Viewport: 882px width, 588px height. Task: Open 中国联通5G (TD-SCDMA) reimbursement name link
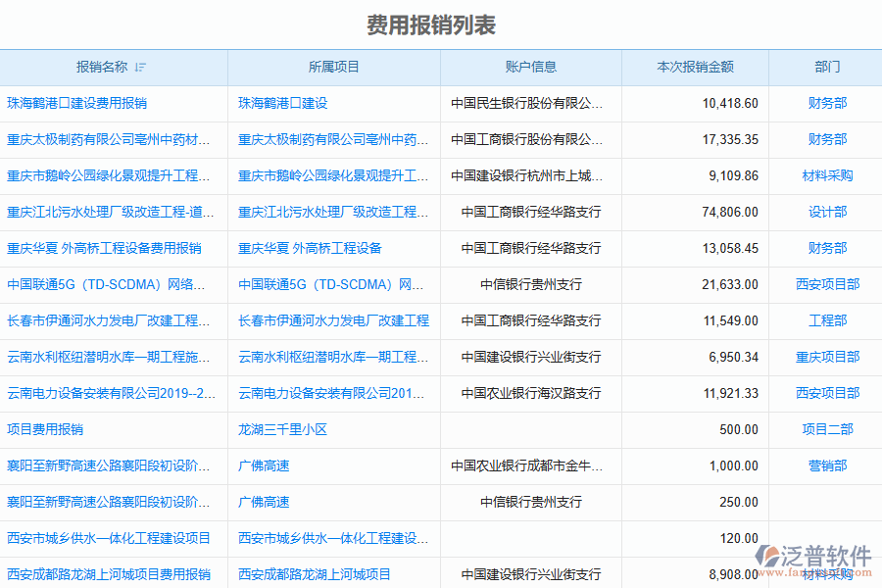pos(106,284)
